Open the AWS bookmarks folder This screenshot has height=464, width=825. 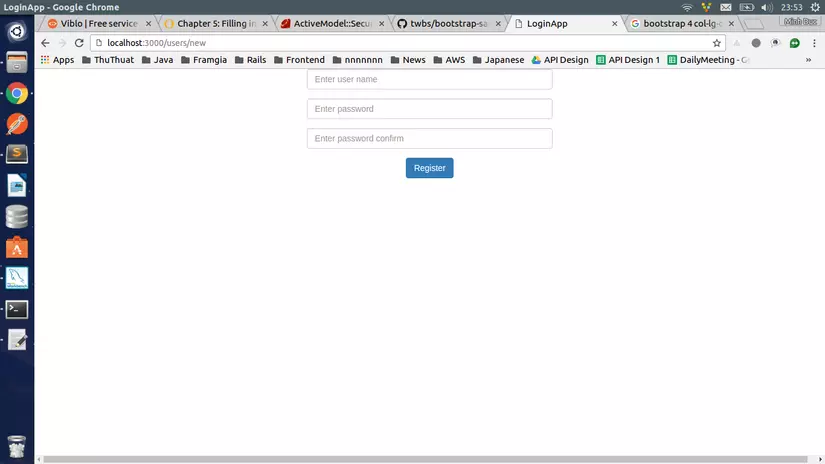tap(449, 60)
